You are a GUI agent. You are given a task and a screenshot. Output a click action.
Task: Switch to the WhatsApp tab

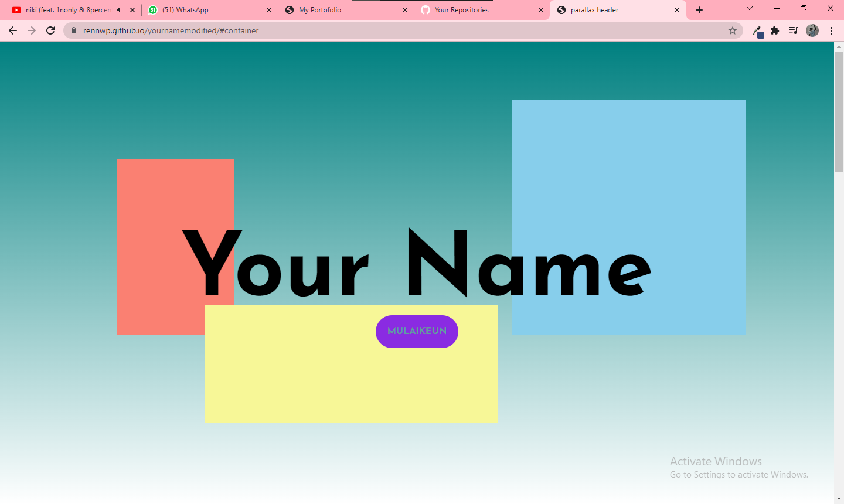point(204,10)
